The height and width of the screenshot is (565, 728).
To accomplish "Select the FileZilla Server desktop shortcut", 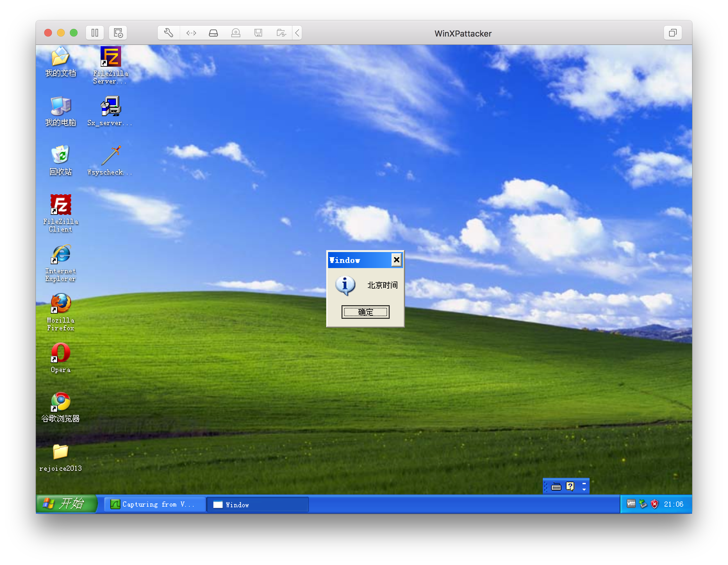I will point(111,65).
